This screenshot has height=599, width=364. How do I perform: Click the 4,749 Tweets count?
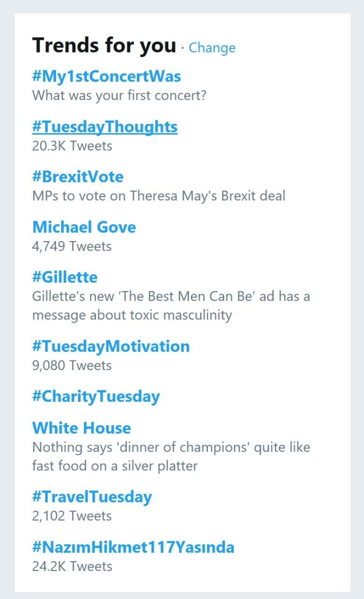72,246
